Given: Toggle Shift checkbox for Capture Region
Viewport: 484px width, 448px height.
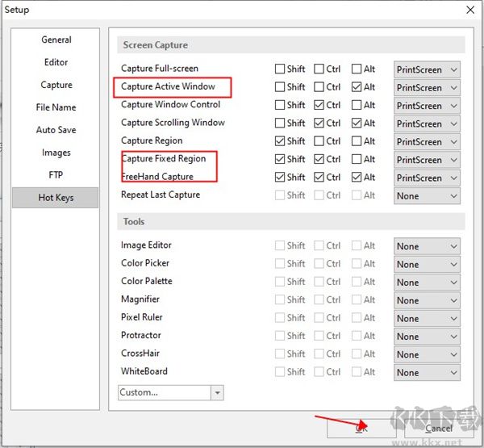Looking at the screenshot, I should click(280, 141).
